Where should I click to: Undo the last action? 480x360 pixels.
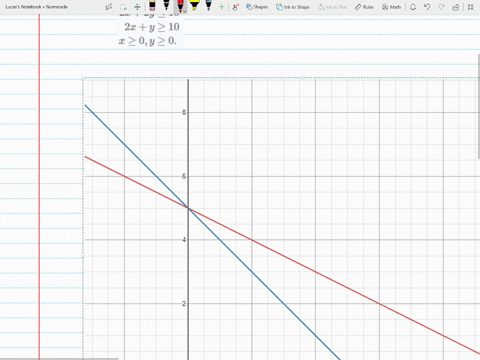coord(427,7)
